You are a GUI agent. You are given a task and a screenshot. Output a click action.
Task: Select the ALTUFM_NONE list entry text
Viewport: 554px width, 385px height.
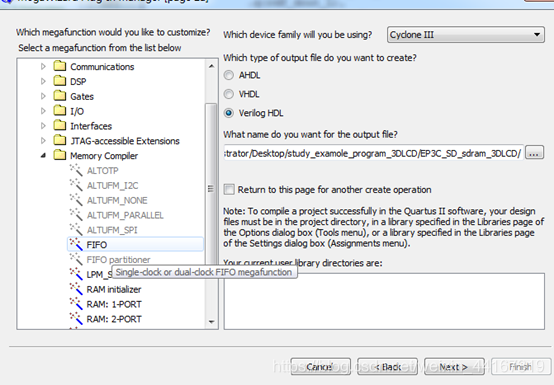click(x=117, y=200)
